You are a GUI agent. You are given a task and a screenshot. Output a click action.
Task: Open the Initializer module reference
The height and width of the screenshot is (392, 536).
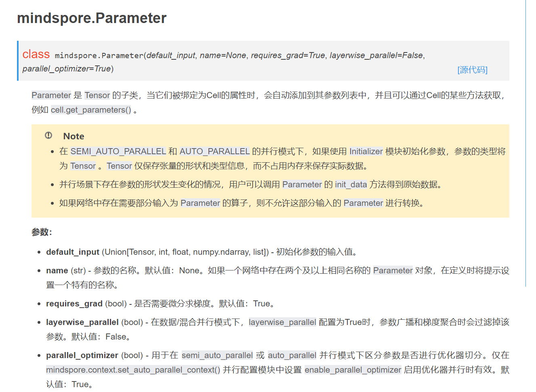[x=366, y=151]
